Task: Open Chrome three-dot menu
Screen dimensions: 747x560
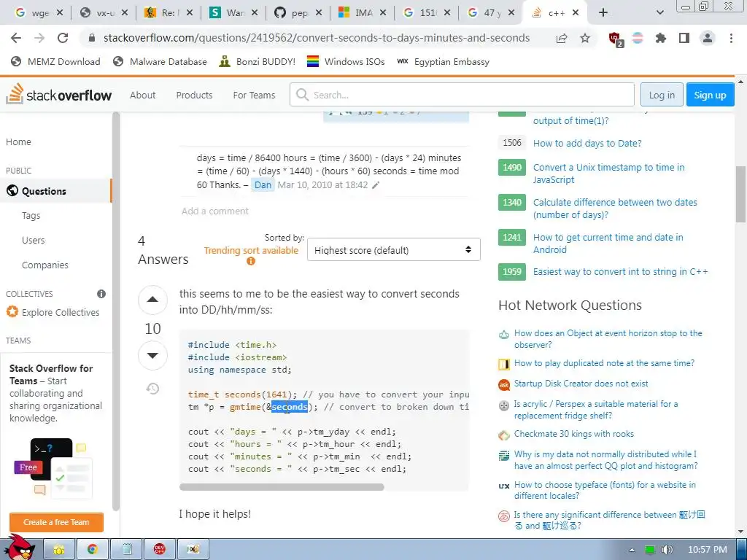Action: 731,38
